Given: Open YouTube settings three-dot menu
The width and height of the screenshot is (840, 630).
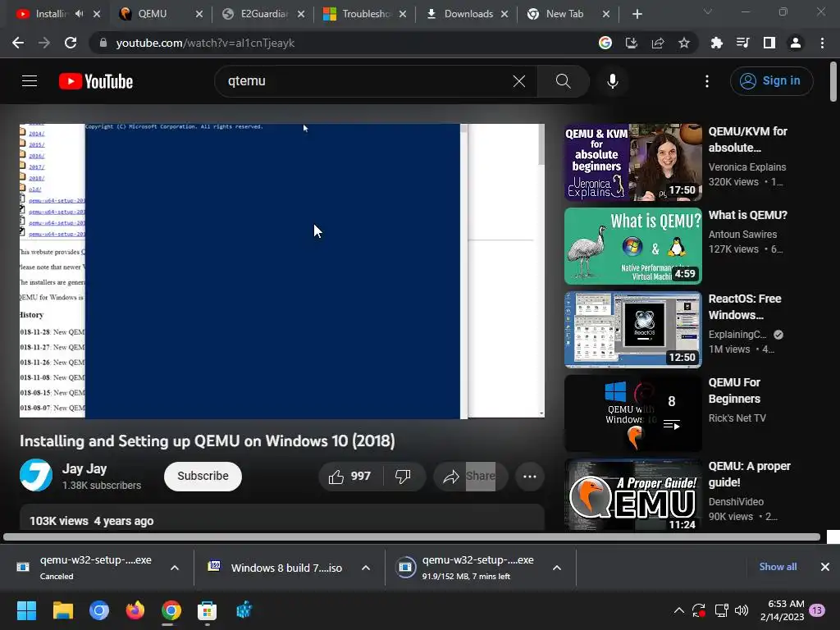Looking at the screenshot, I should (x=707, y=81).
